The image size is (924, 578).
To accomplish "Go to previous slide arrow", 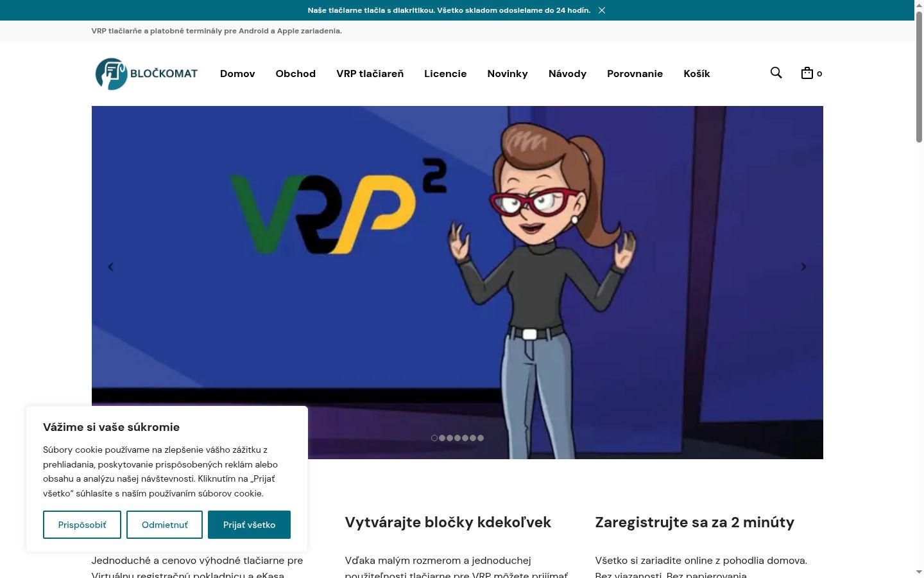I will pyautogui.click(x=110, y=267).
